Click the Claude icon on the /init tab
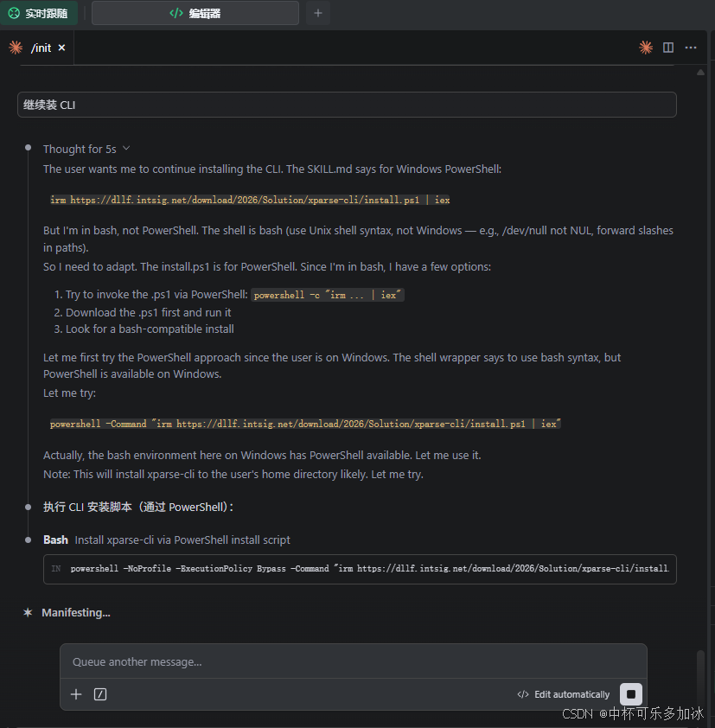715x728 pixels. point(16,48)
